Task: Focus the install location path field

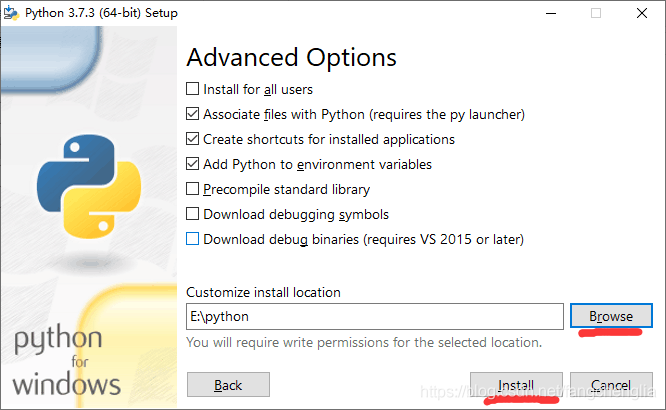Action: pyautogui.click(x=375, y=316)
